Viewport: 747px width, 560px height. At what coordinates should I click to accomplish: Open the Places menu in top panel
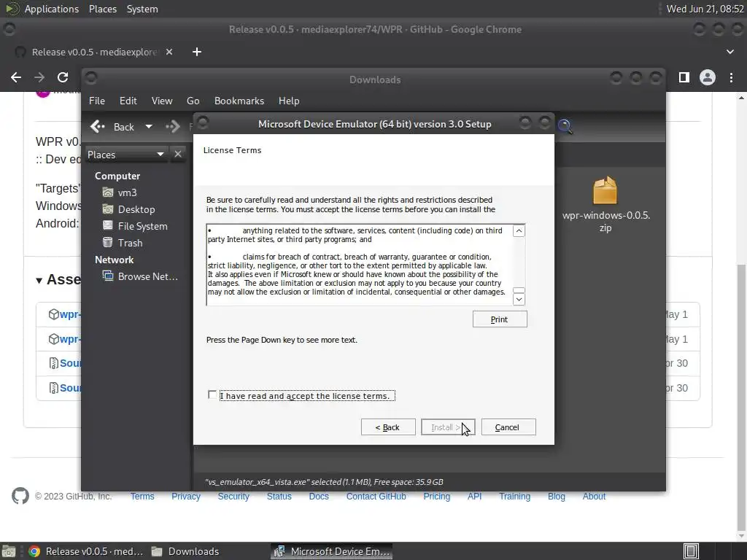tap(103, 9)
